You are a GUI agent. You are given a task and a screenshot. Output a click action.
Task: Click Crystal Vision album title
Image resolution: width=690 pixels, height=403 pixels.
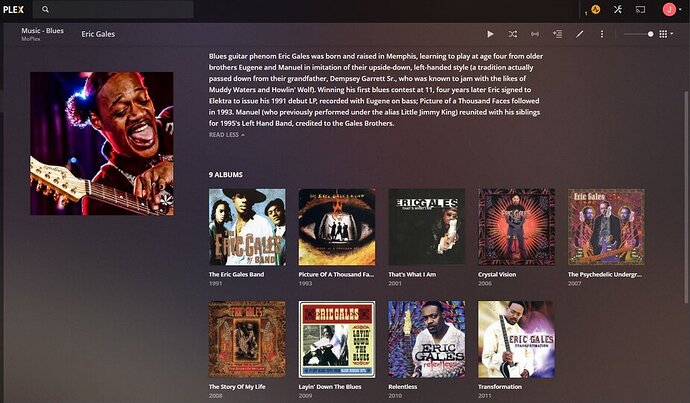point(497,274)
